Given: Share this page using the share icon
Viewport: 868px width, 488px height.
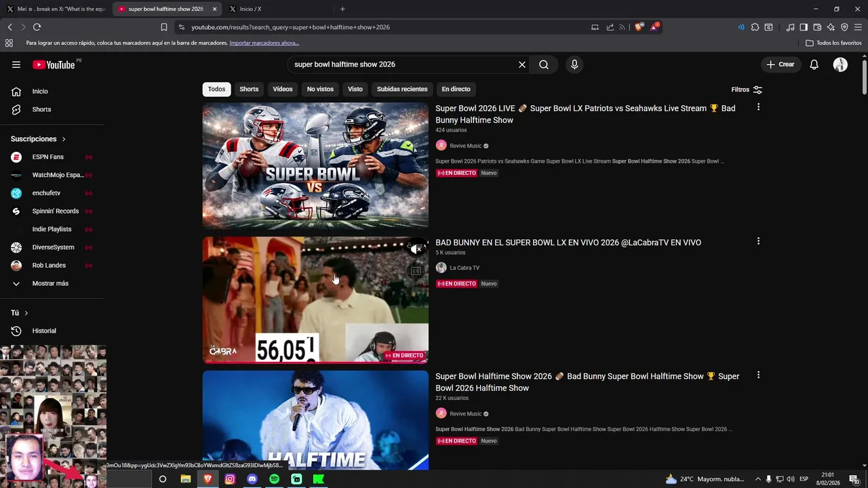Looking at the screenshot, I should coord(610,27).
